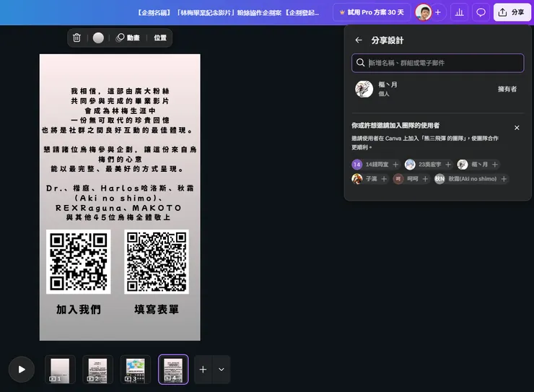The height and width of the screenshot is (392, 534).
Task: Select page 1 thumbnail
Action: 60,370
